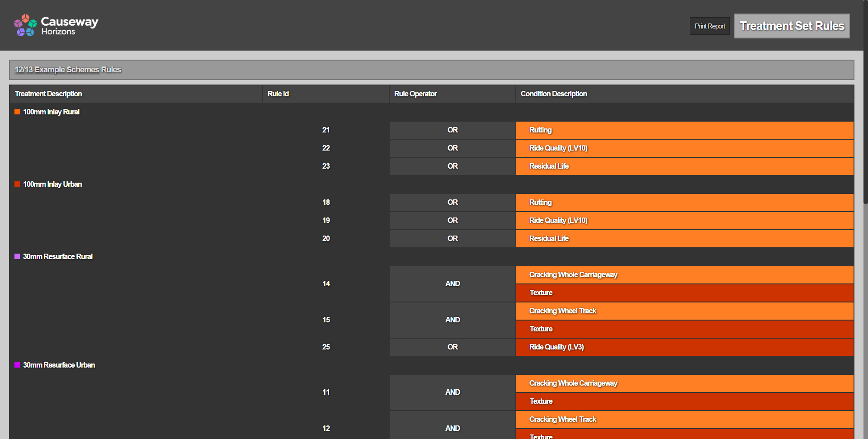Select the Rule Id column header
Image resolution: width=868 pixels, height=439 pixels.
[x=278, y=94]
